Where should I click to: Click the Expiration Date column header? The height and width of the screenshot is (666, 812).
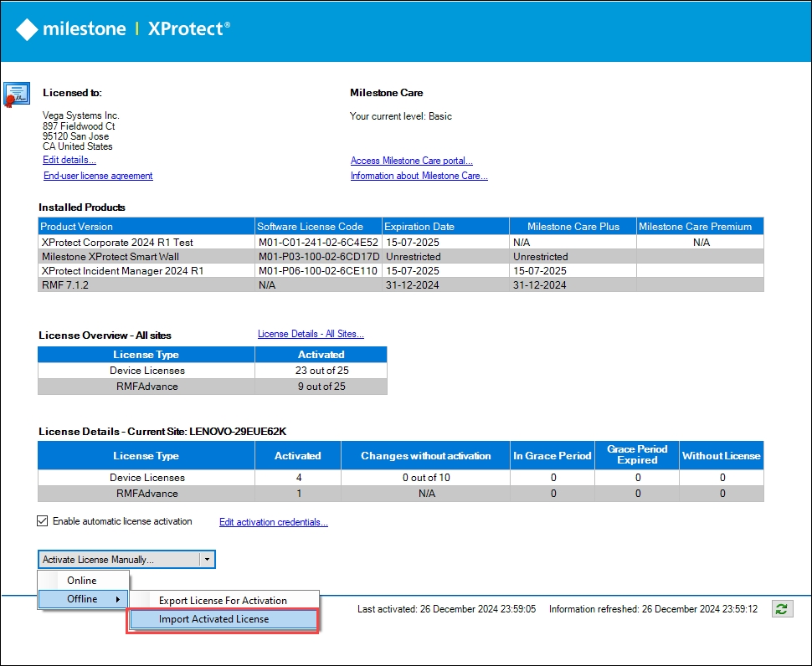(x=445, y=226)
